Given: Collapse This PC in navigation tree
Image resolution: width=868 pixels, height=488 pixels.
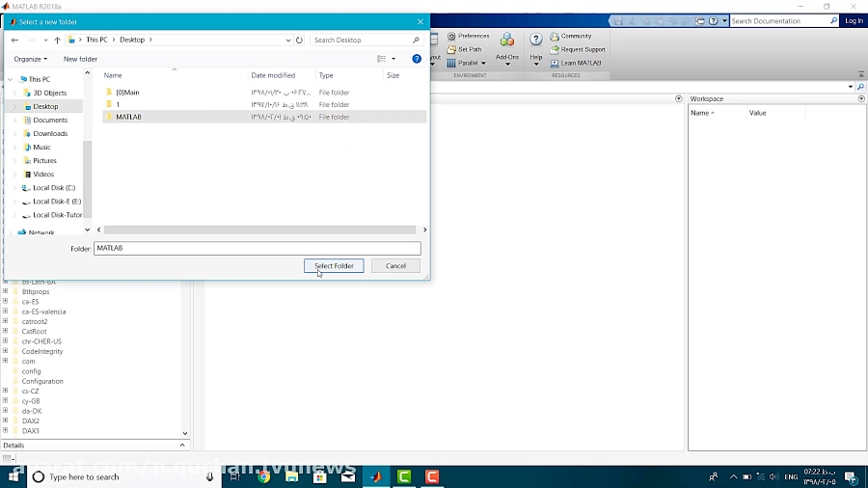Looking at the screenshot, I should pos(11,79).
